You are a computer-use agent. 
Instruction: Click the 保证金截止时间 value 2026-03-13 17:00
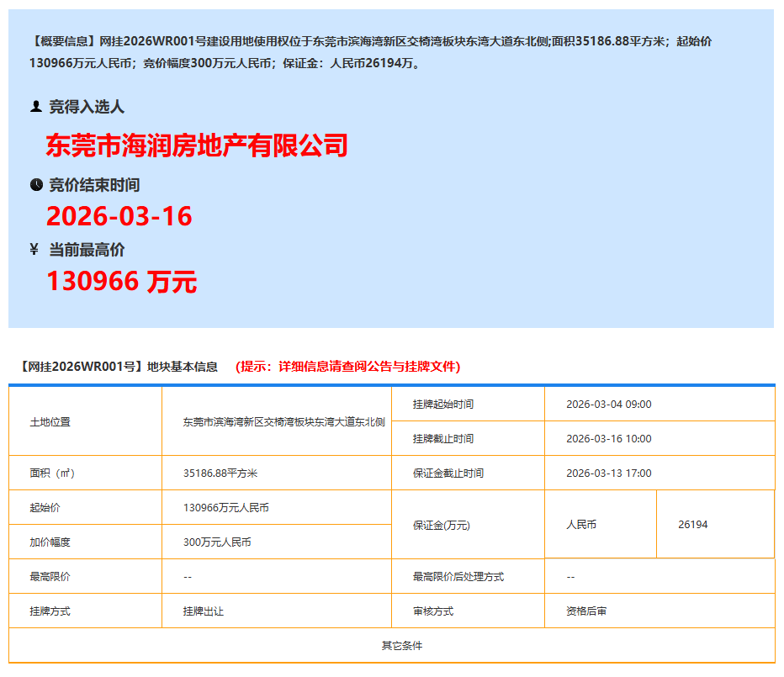coord(608,473)
